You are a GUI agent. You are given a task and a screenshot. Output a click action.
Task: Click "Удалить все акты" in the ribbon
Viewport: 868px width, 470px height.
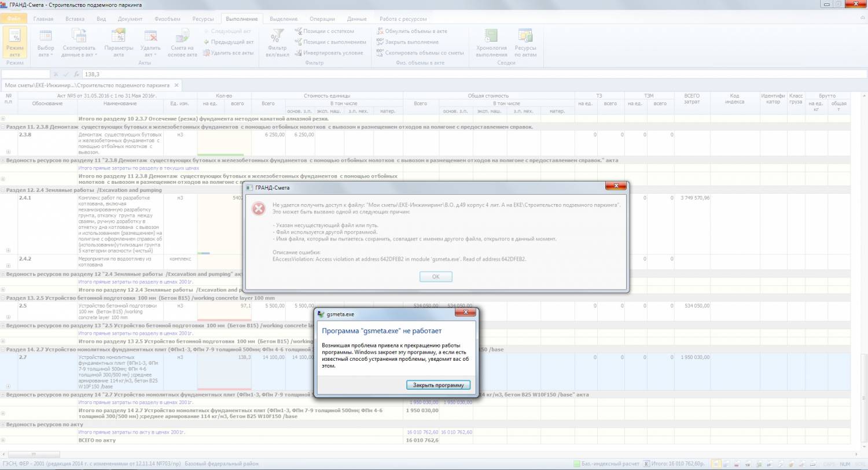(x=229, y=53)
